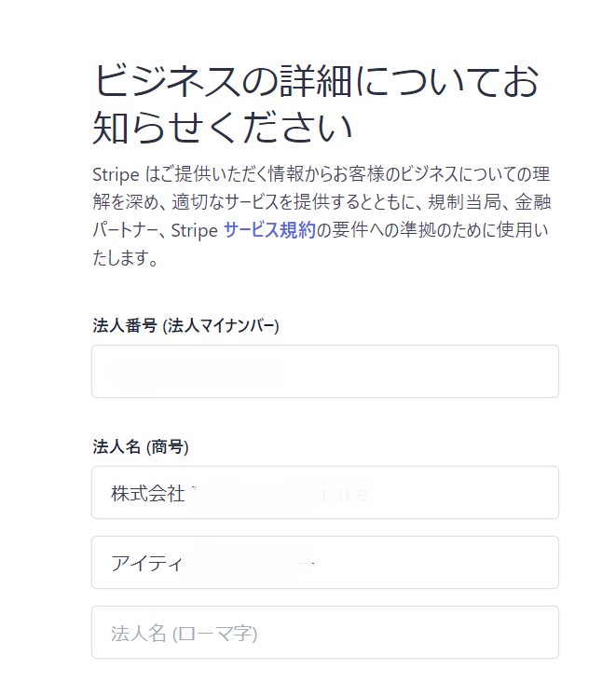Click the word 株式会社 inside the name field
Image resolution: width=616 pixels, height=697 pixels.
[x=147, y=494]
